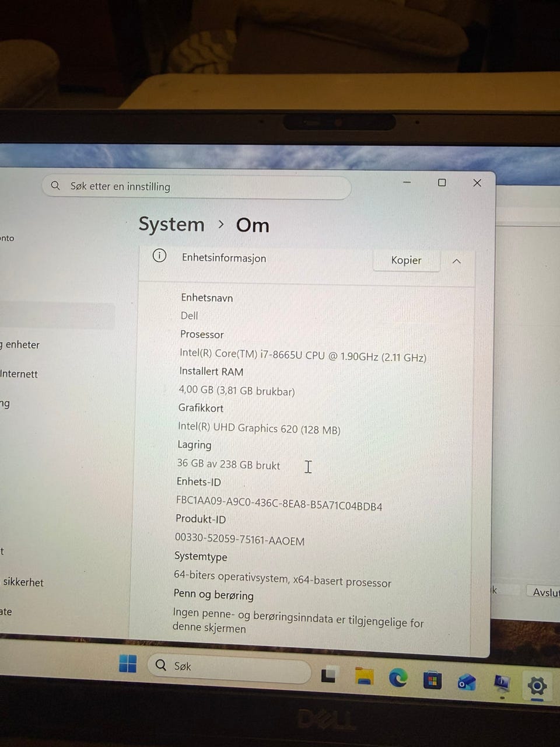Click the Settings gear on the taskbar

[537, 686]
